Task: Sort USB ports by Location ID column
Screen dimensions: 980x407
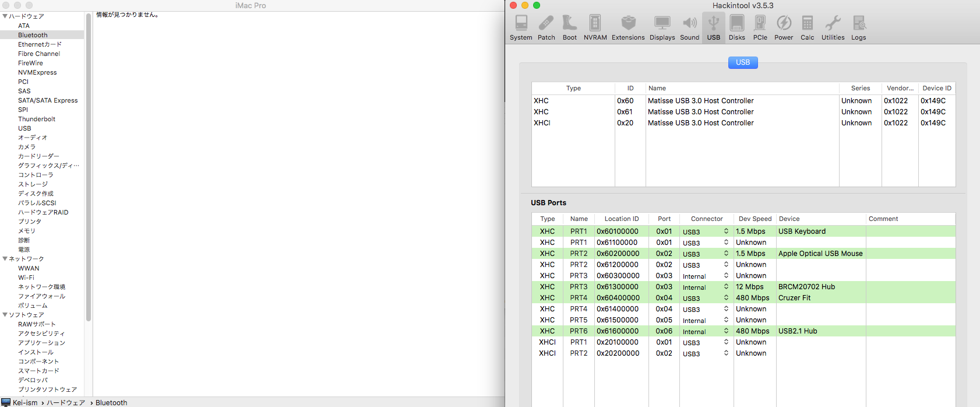Action: pyautogui.click(x=621, y=219)
